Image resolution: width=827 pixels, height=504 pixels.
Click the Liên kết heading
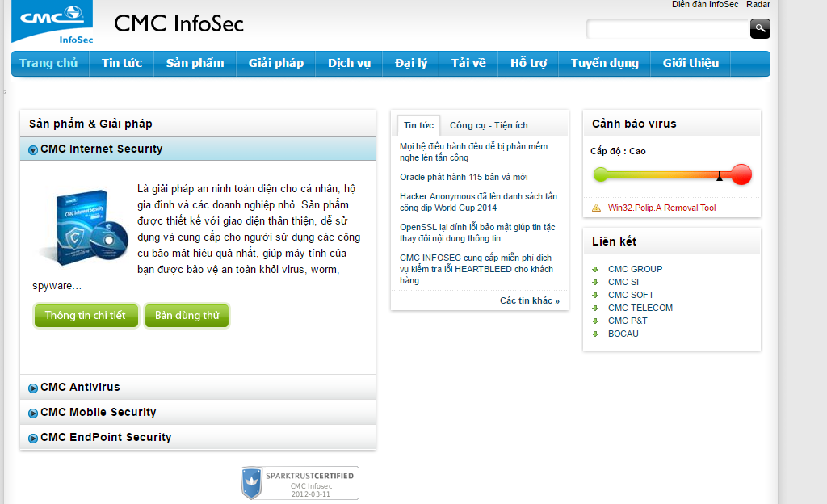click(x=614, y=241)
